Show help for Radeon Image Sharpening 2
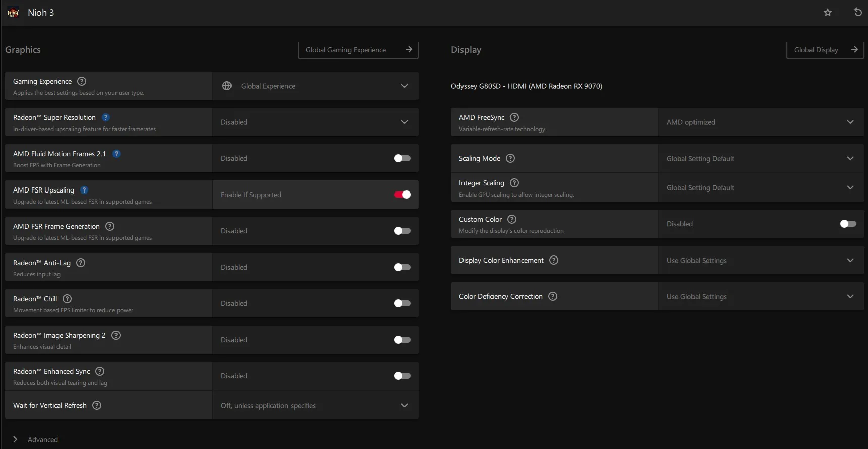868x449 pixels. 116,335
